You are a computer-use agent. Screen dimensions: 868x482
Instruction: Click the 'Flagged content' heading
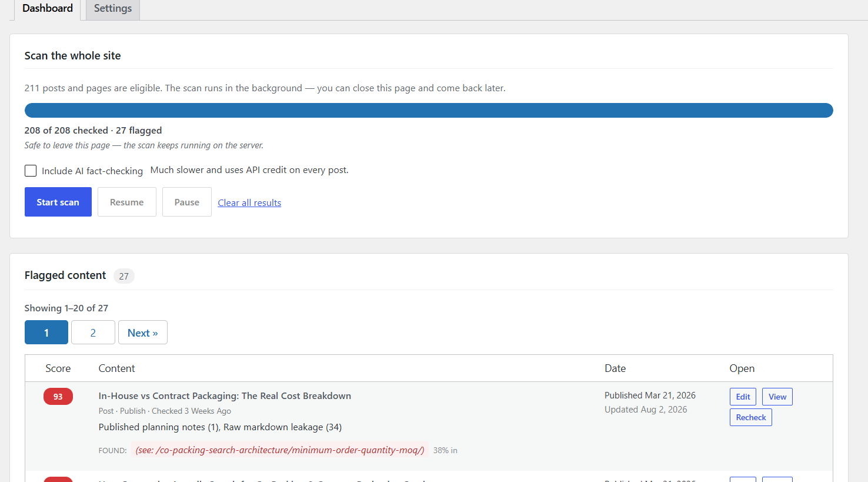tap(65, 275)
